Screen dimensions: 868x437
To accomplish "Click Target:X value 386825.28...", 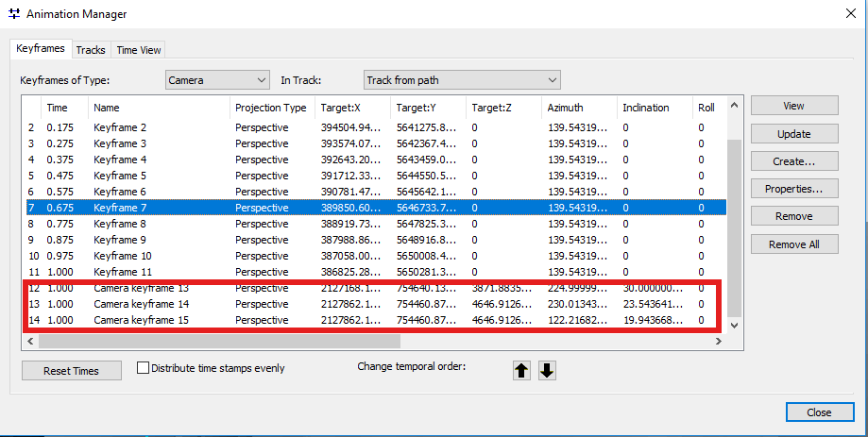I will pyautogui.click(x=350, y=272).
